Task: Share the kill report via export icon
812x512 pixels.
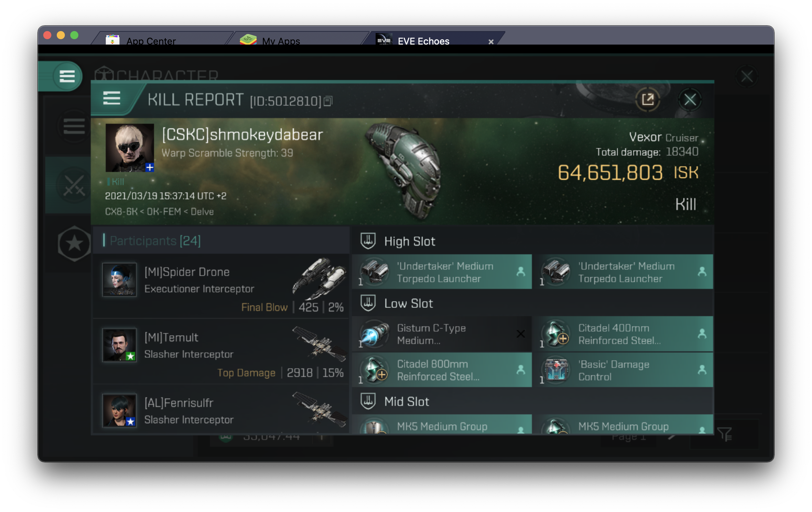Action: [x=648, y=100]
